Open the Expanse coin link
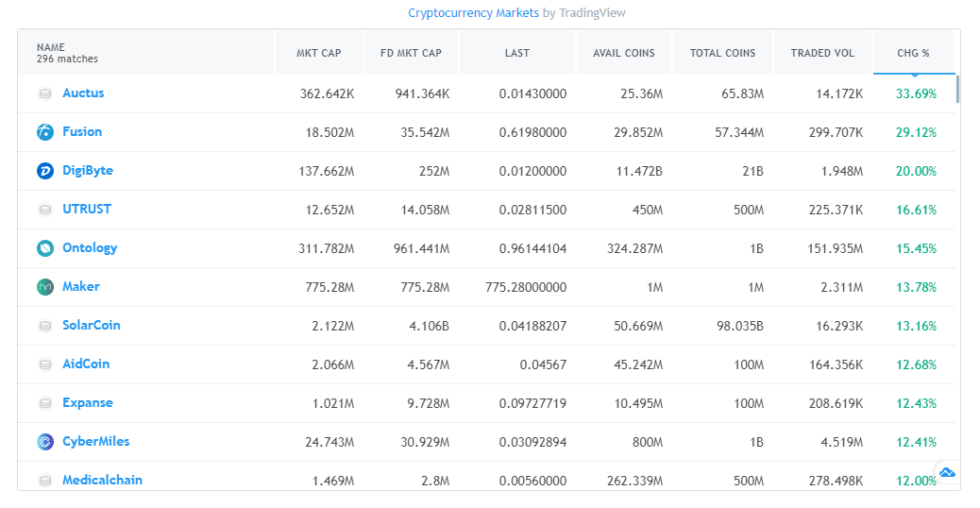This screenshot has height=508, width=980. [88, 403]
